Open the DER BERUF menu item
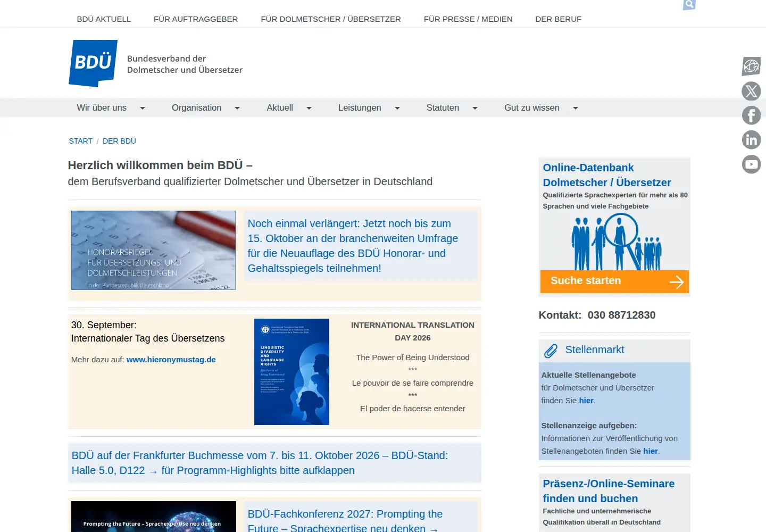This screenshot has height=532, width=766. point(559,19)
